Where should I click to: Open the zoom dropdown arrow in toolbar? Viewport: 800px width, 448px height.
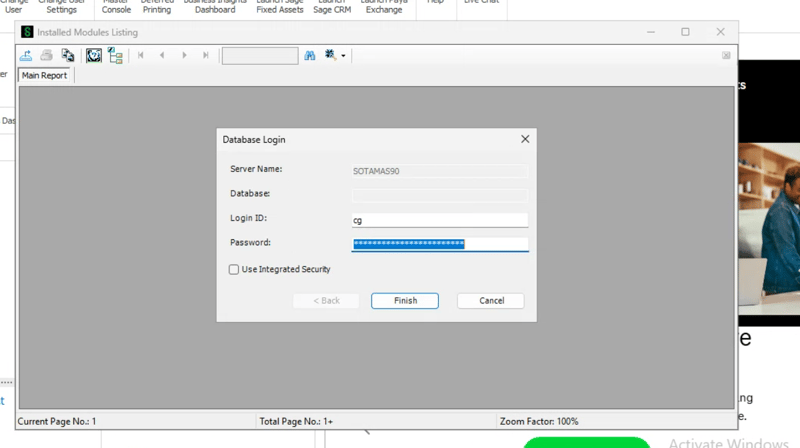343,56
